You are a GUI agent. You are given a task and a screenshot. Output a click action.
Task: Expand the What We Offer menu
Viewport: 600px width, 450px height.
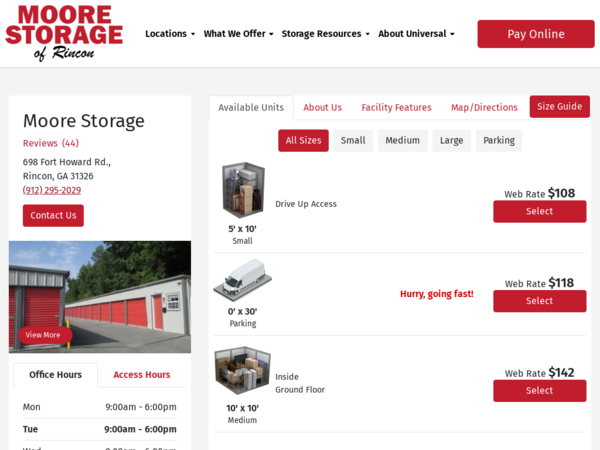point(238,34)
